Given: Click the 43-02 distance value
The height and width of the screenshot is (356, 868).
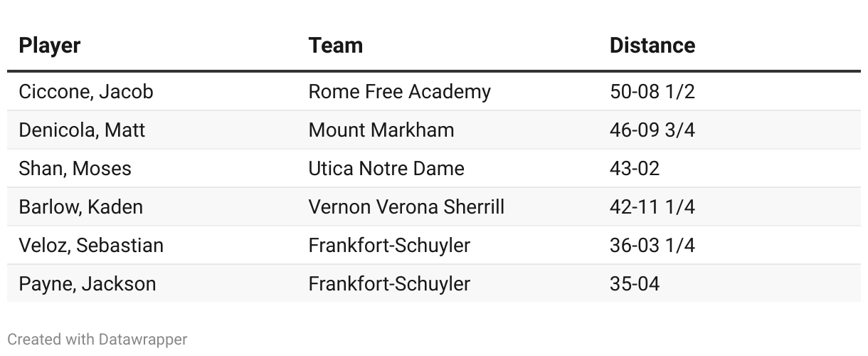Looking at the screenshot, I should 635,169.
